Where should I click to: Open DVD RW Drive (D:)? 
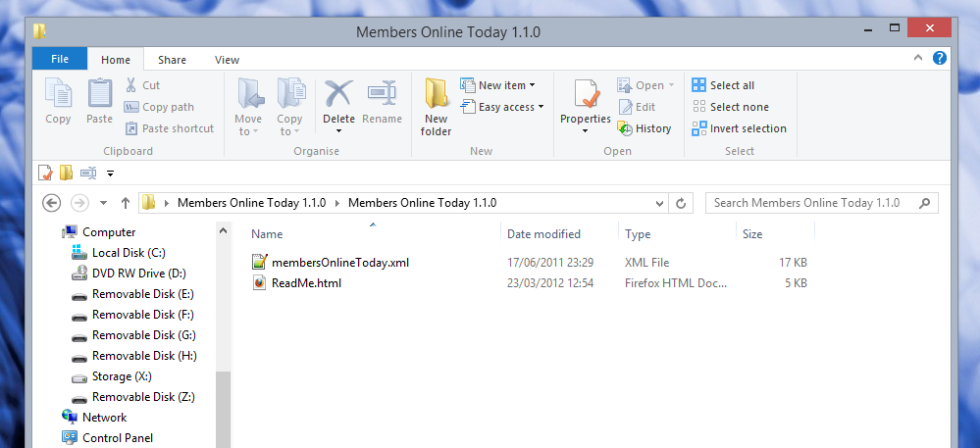pos(129,274)
